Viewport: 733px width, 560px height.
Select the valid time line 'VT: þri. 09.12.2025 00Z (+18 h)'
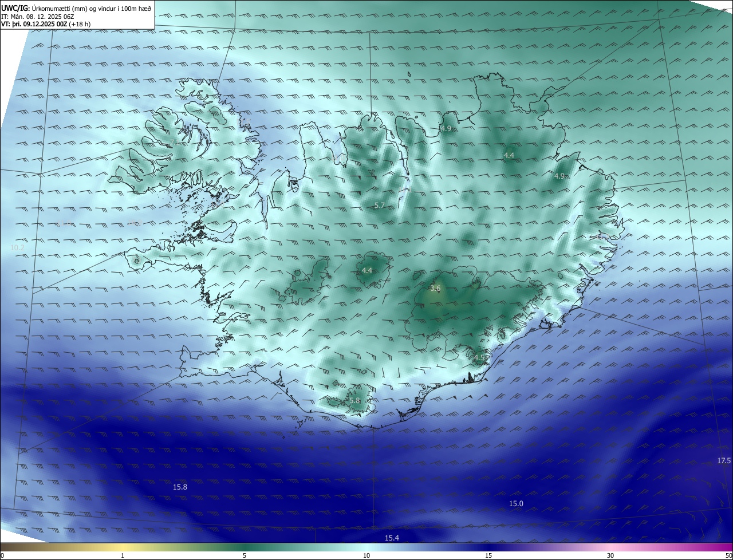(45, 24)
